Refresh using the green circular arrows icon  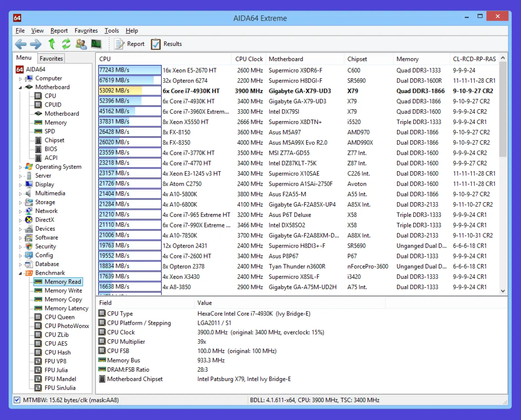tap(66, 44)
